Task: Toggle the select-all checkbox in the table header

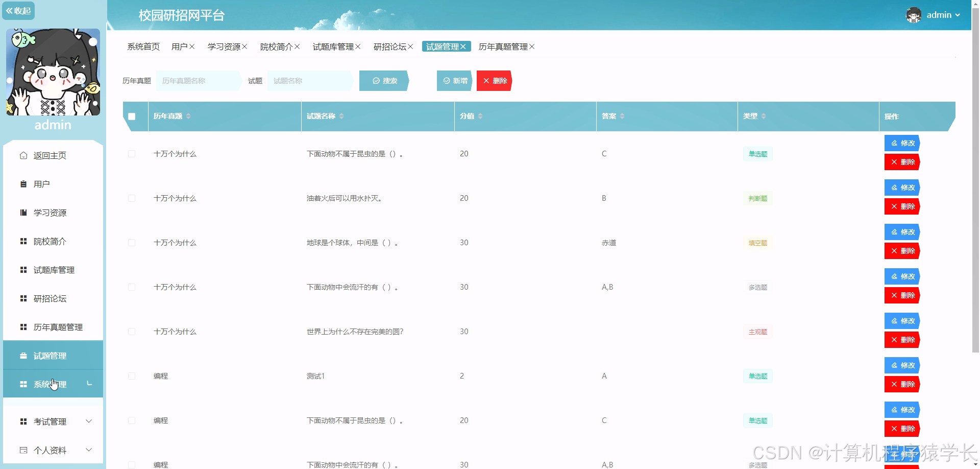Action: click(133, 116)
